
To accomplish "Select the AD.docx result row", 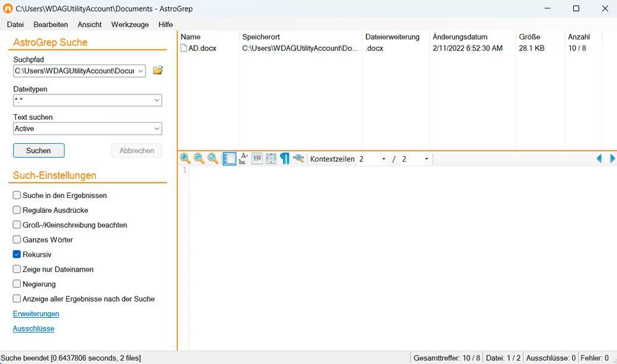I will pos(202,48).
